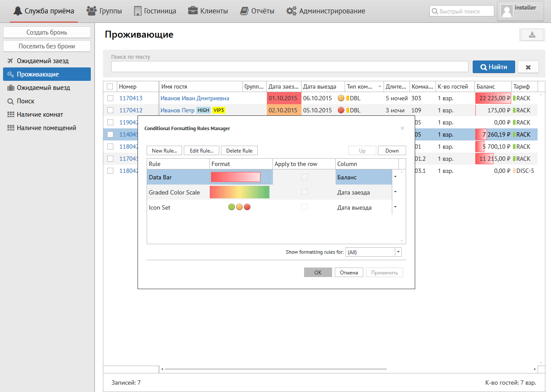Click the Поиск по тексту input field
The image size is (551, 392).
(x=289, y=67)
